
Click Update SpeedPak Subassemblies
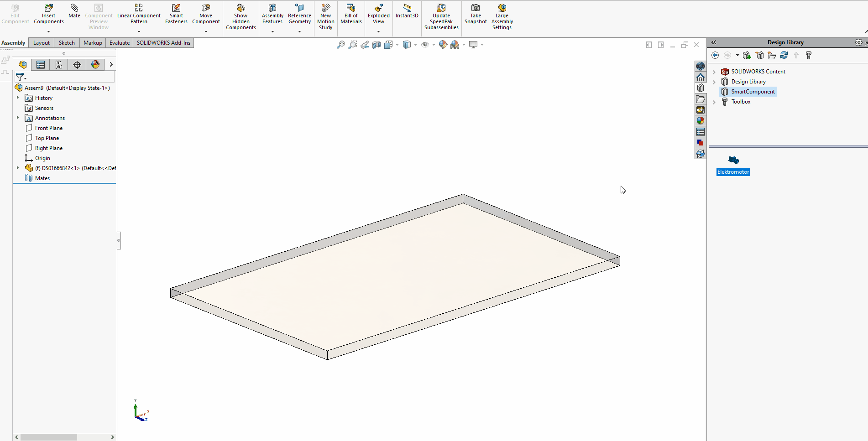pyautogui.click(x=441, y=17)
